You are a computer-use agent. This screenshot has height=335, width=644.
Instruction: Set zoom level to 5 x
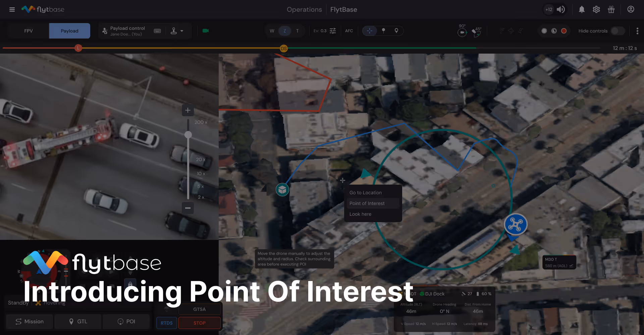pyautogui.click(x=201, y=186)
